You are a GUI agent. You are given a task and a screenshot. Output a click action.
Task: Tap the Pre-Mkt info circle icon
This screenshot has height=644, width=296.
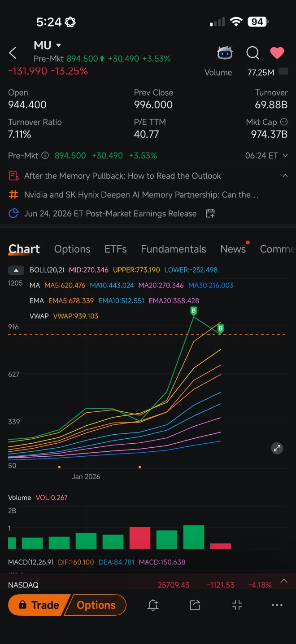tap(45, 156)
